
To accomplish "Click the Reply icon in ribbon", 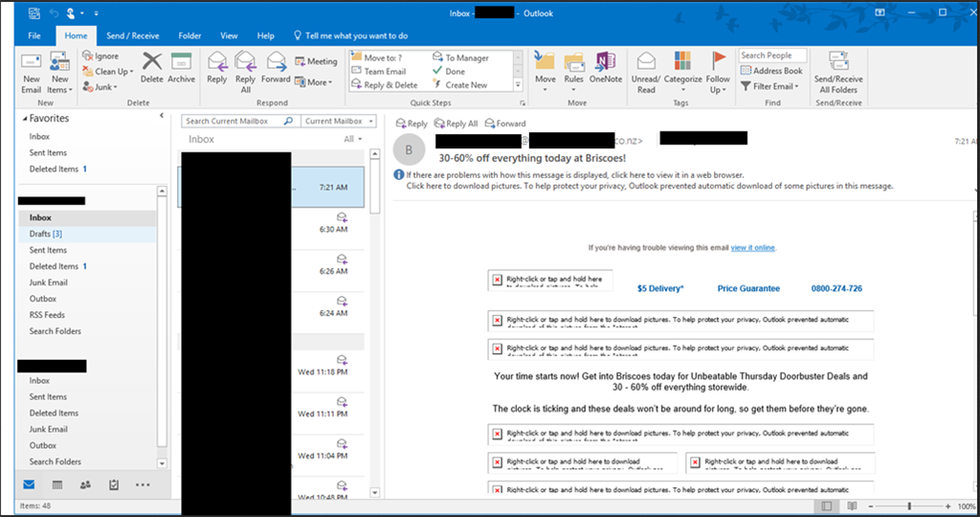I will (x=217, y=61).
